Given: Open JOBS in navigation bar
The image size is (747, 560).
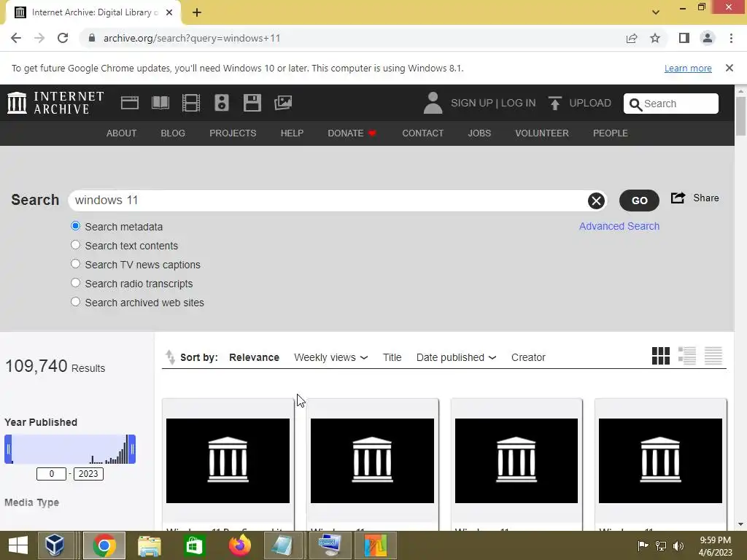Looking at the screenshot, I should tap(479, 133).
